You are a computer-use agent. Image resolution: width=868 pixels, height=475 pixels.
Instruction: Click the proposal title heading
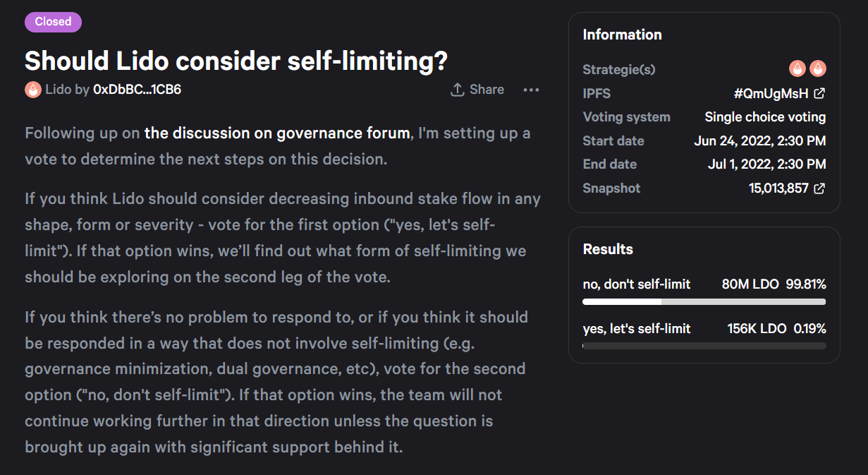click(236, 61)
